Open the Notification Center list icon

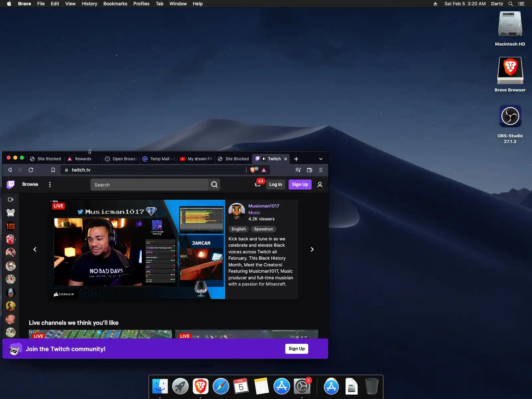tap(521, 4)
